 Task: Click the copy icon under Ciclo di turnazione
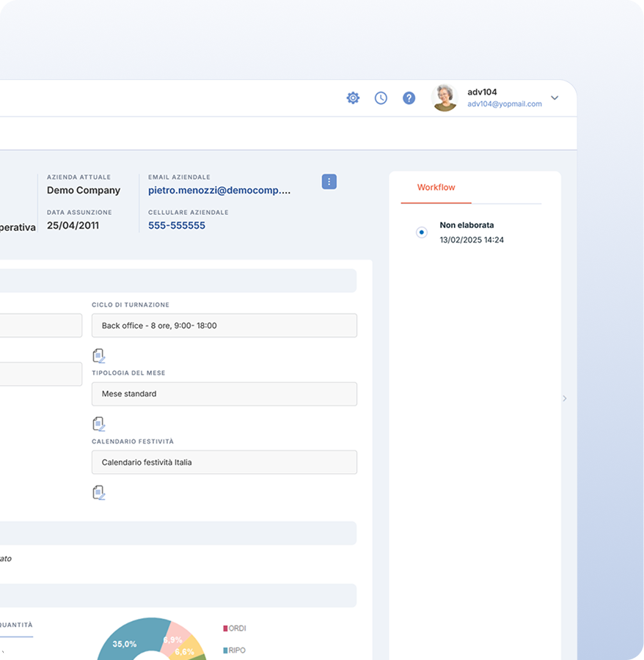click(99, 355)
